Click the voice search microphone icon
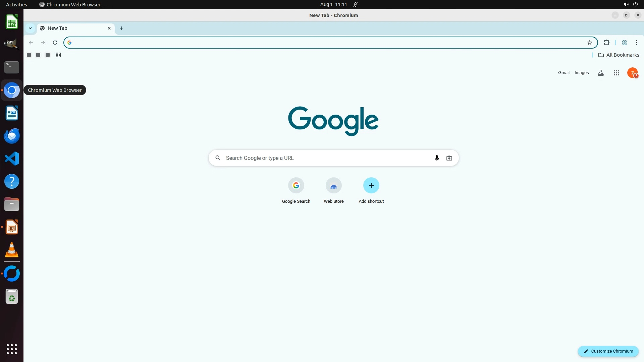The width and height of the screenshot is (644, 362). tap(437, 158)
